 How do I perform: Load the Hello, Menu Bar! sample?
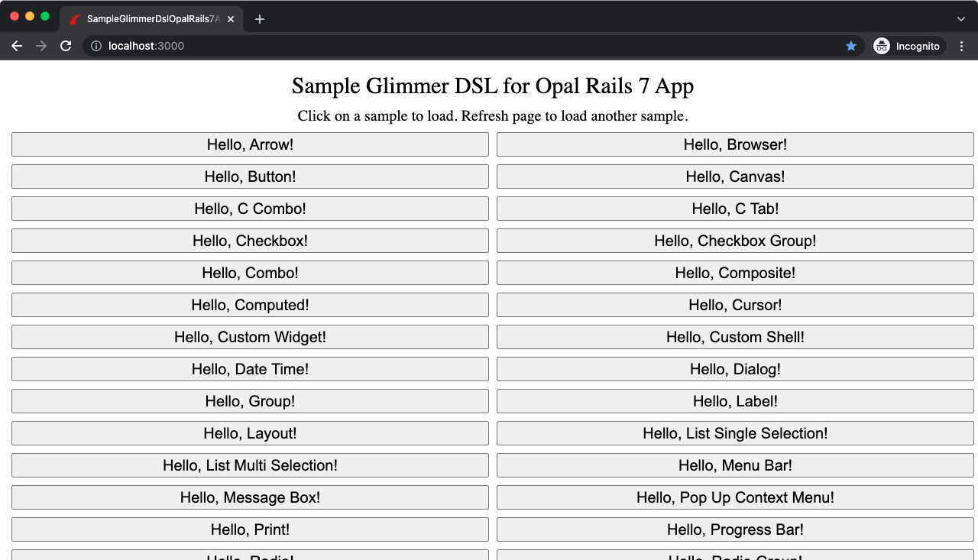pyautogui.click(x=735, y=465)
